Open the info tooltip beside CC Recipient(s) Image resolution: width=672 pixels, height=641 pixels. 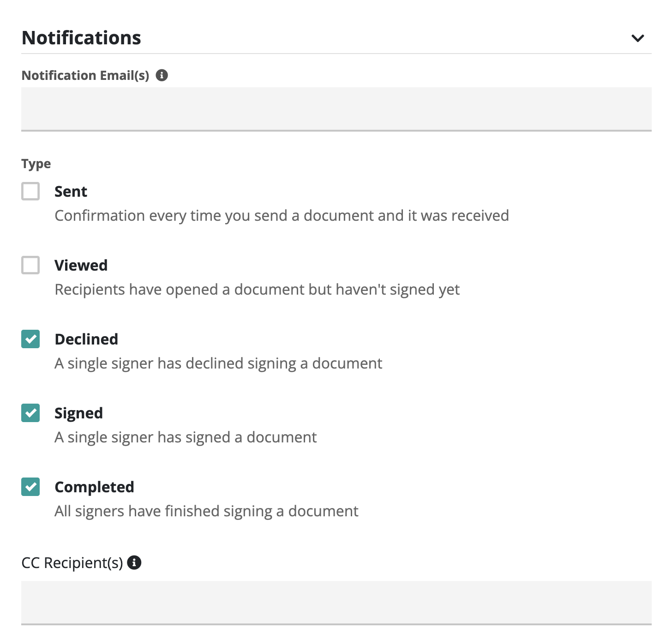point(134,562)
